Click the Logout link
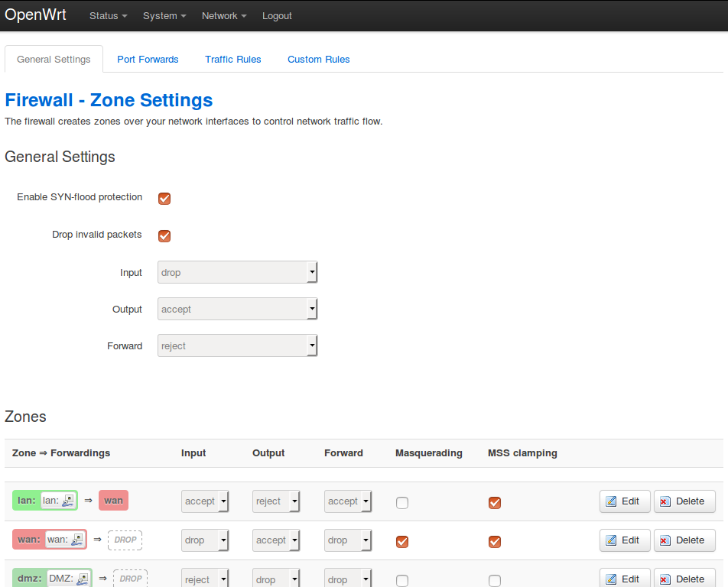The width and height of the screenshot is (728, 587). click(277, 16)
